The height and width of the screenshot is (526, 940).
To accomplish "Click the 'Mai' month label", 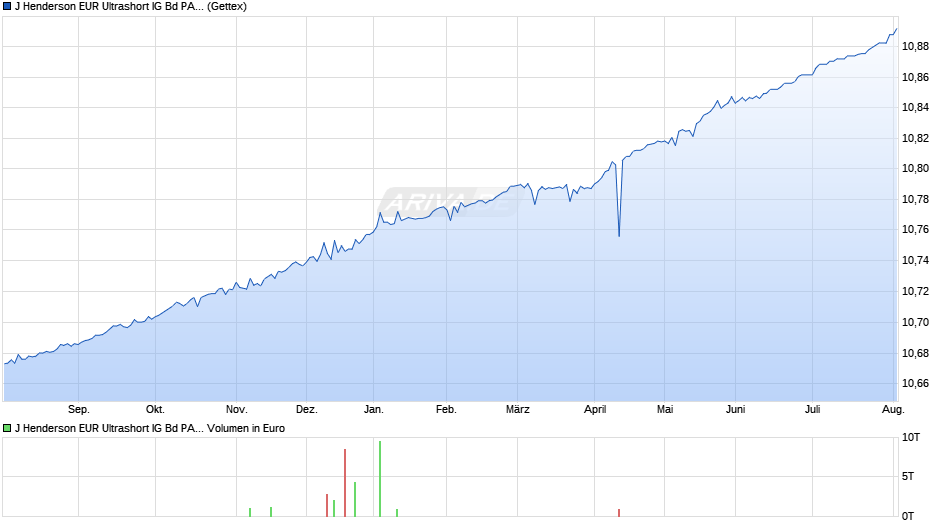I will [664, 410].
